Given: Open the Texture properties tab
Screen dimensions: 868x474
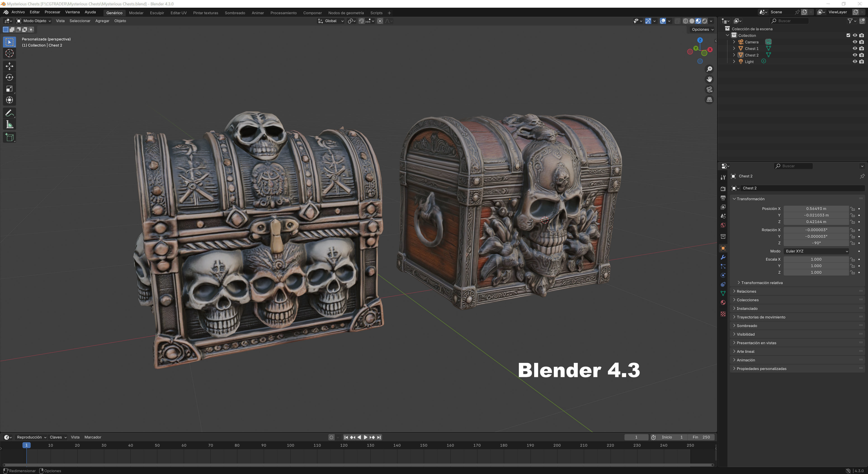Looking at the screenshot, I should coord(723,314).
